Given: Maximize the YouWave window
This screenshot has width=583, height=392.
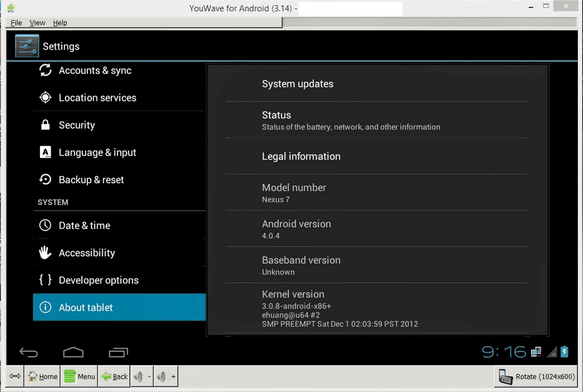Looking at the screenshot, I should [x=546, y=6].
